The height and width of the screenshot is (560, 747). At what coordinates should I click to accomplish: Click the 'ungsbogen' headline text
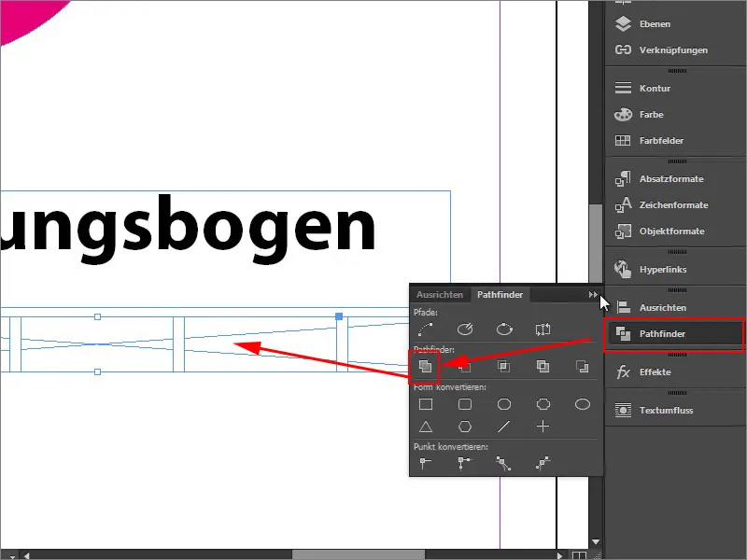tap(189, 229)
